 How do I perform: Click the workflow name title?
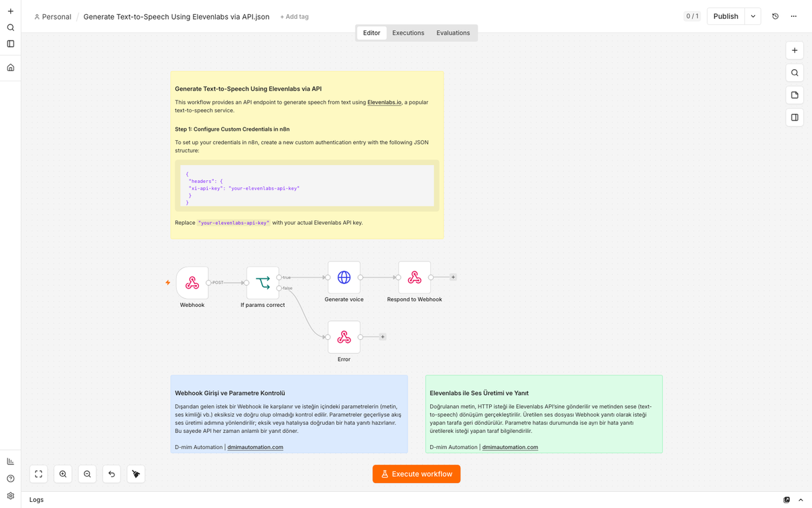point(177,16)
